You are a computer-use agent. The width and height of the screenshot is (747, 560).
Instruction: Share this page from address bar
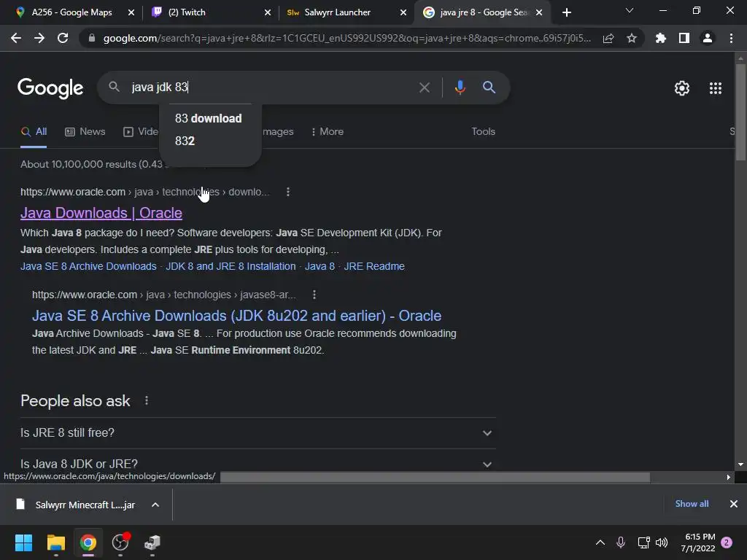click(x=608, y=39)
